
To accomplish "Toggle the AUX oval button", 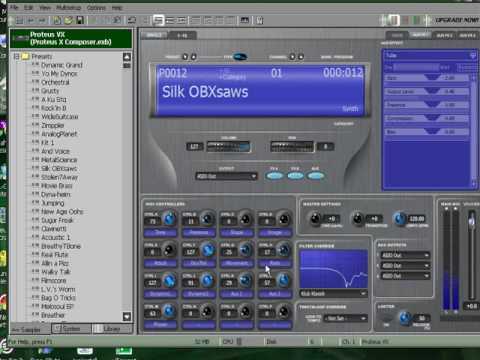I will click(316, 176).
